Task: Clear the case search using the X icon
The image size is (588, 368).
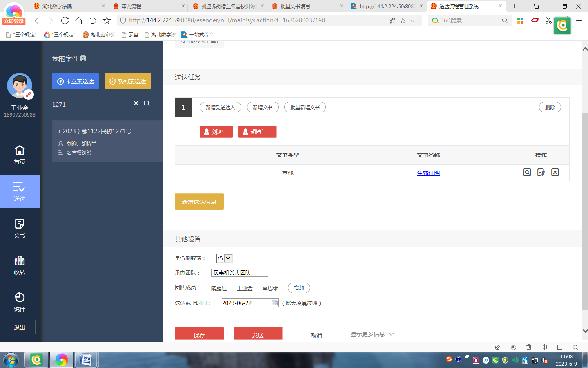Action: point(136,104)
